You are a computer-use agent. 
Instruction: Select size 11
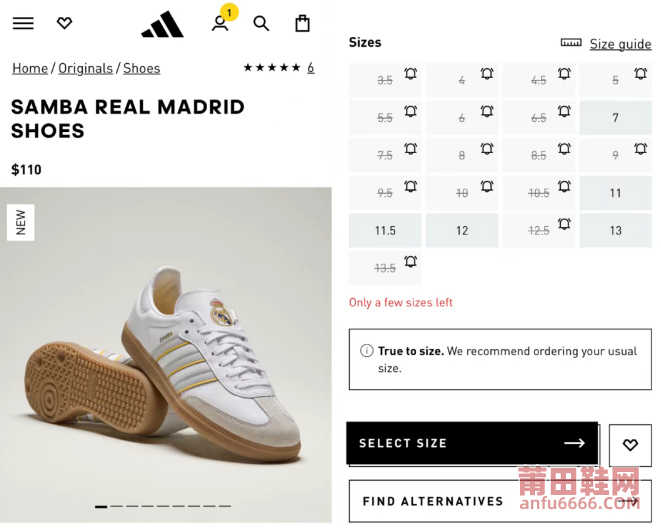coord(615,193)
